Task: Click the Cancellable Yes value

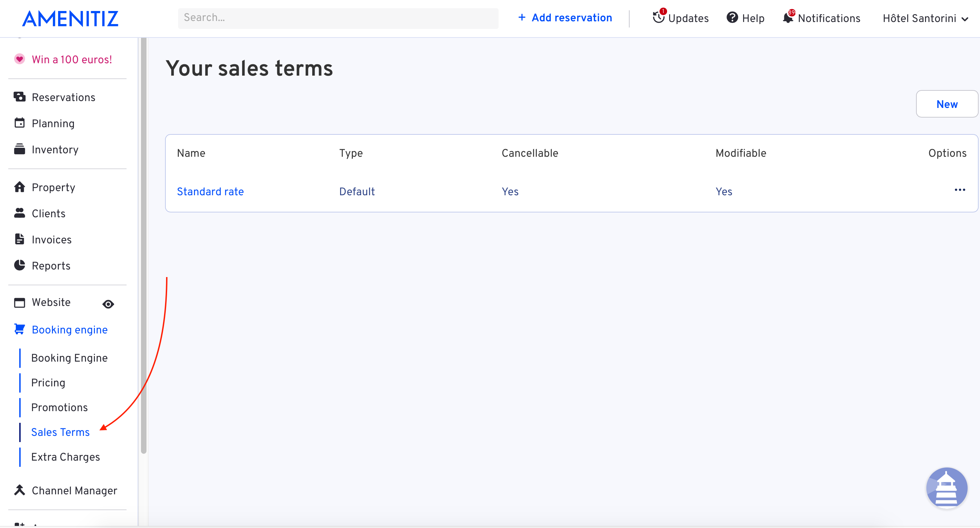Action: (x=510, y=191)
